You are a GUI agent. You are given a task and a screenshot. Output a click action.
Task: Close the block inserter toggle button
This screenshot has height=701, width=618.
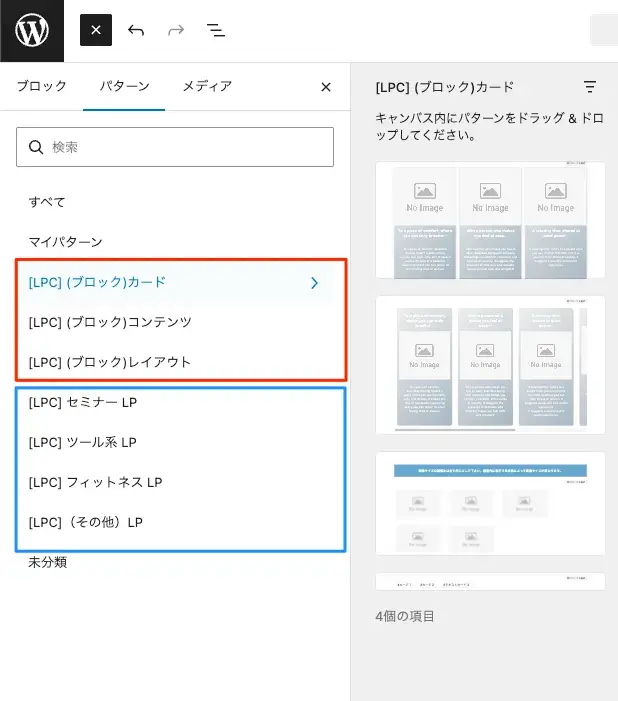pos(96,30)
